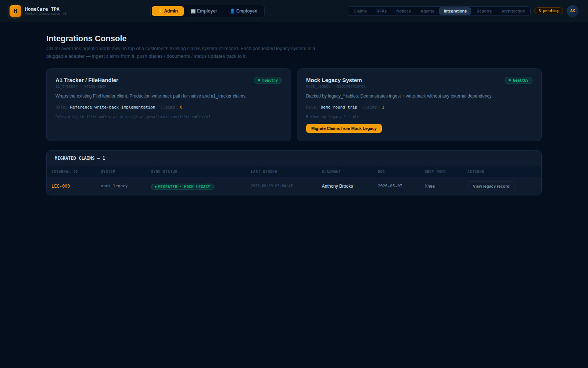This screenshot has width=588, height=368.
Task: Click the BODY PART column header
Action: [x=435, y=172]
